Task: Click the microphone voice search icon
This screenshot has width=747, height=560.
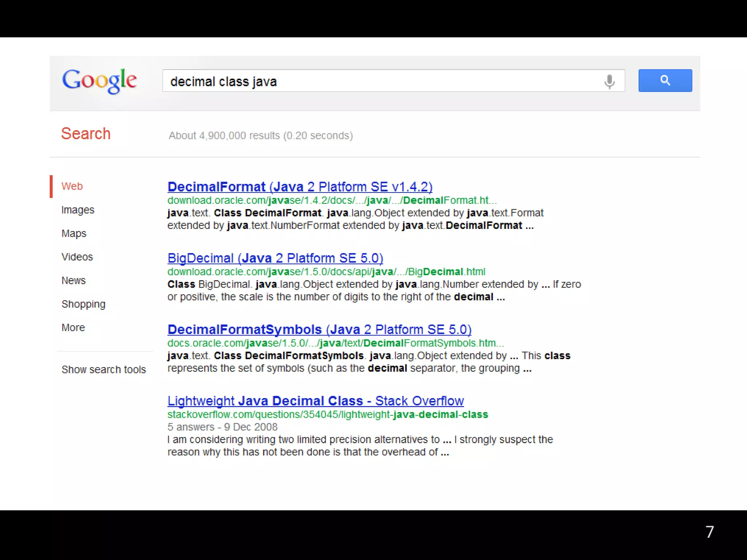Action: [x=609, y=81]
